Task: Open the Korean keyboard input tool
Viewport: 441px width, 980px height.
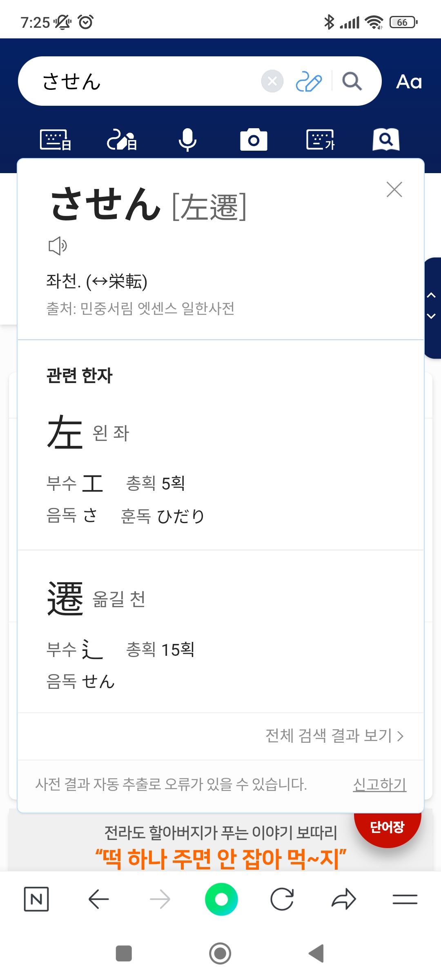Action: (x=320, y=140)
